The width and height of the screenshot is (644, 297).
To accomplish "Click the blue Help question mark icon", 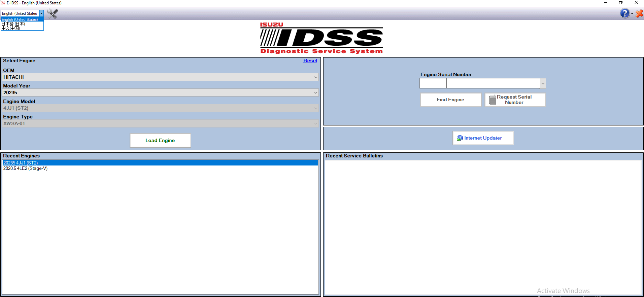I will [x=624, y=13].
